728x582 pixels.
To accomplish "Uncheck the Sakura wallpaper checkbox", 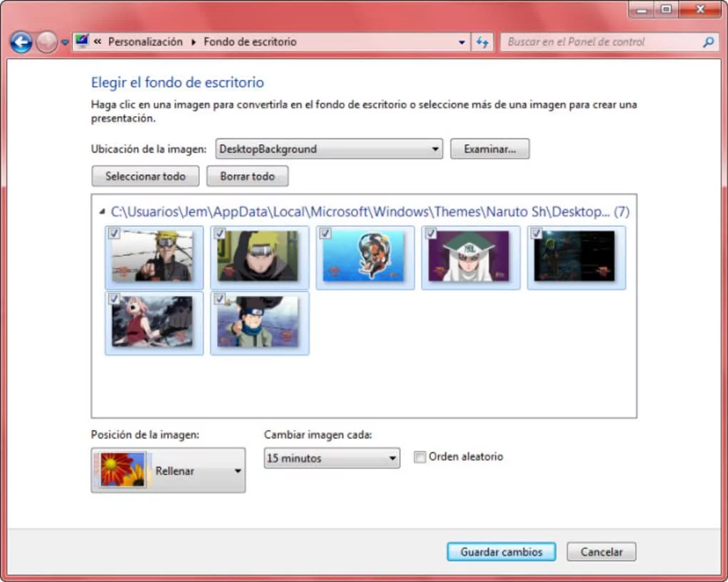I will (x=114, y=298).
